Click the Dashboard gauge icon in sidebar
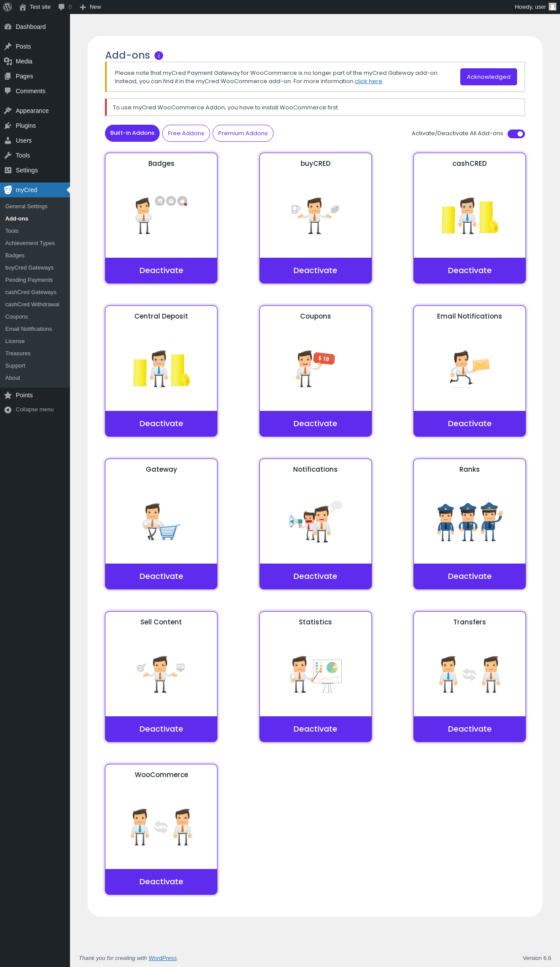The width and height of the screenshot is (560, 967). pos(8,27)
